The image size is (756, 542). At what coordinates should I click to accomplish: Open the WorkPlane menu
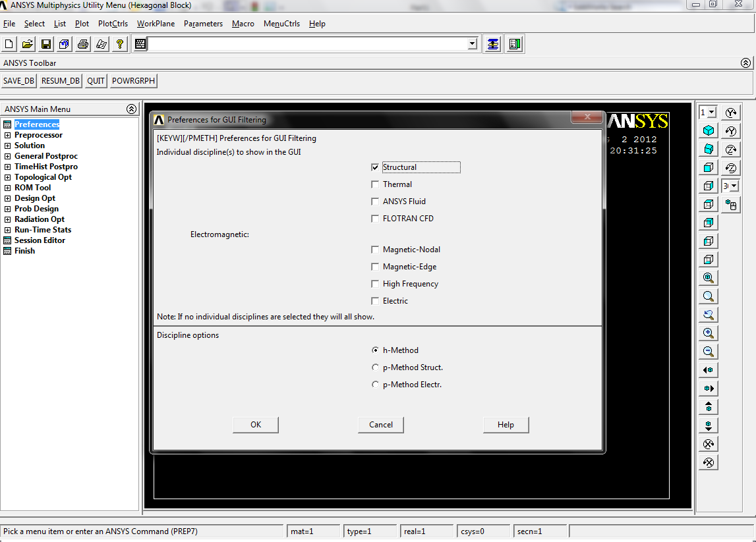(x=156, y=23)
